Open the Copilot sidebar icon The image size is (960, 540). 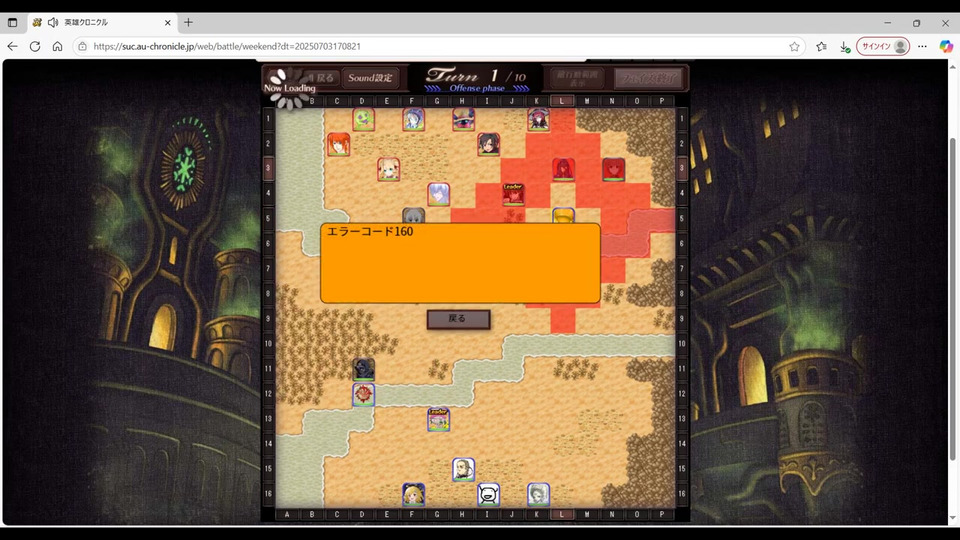tap(946, 47)
